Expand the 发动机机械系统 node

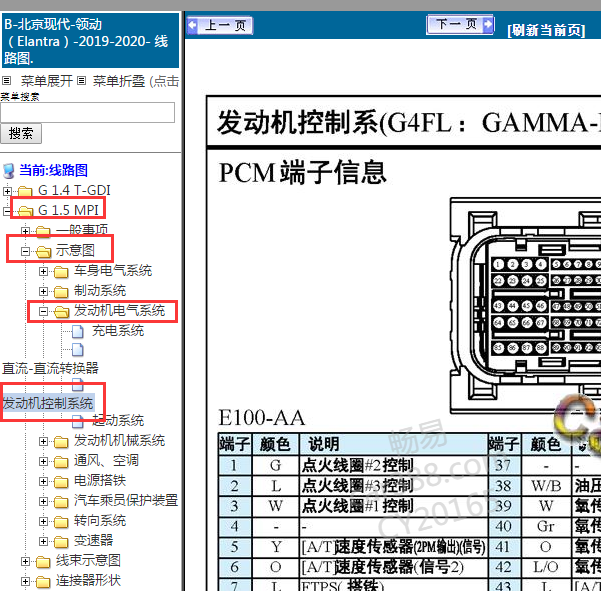(43, 442)
